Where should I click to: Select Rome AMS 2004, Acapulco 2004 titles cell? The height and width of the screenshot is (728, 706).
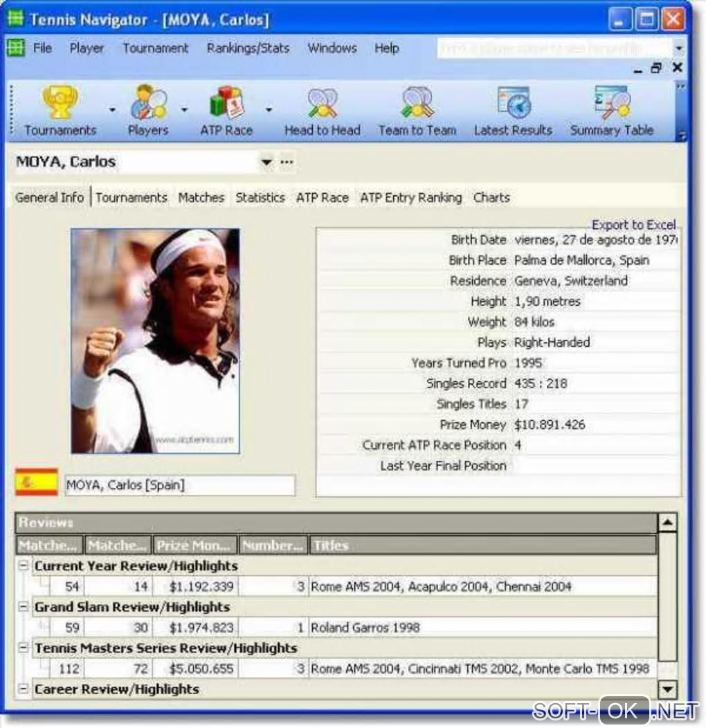coord(482,587)
